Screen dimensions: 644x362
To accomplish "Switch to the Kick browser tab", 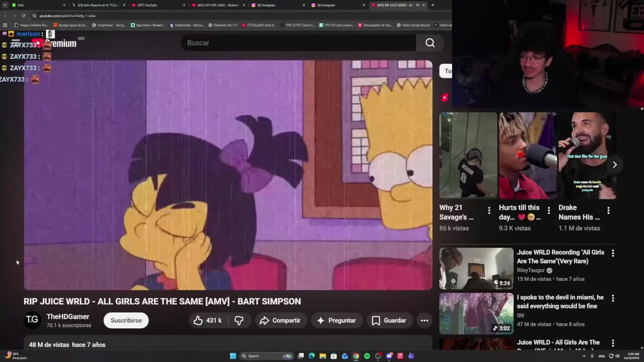I will point(38,5).
